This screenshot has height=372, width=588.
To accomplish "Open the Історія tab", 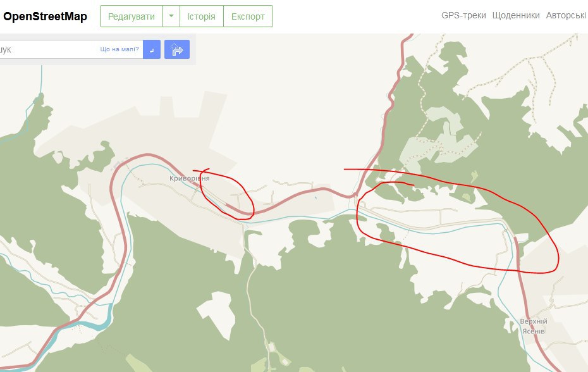I will pos(202,16).
